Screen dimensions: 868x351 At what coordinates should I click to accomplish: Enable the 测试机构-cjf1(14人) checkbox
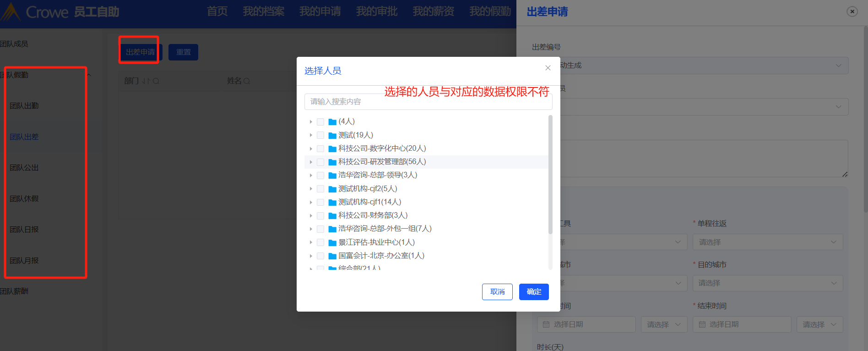tap(320, 203)
